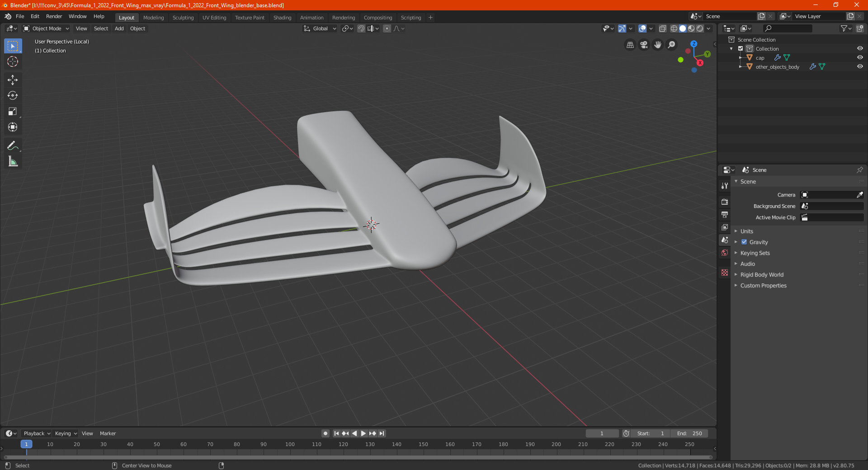The height and width of the screenshot is (470, 868).
Task: Click the zoom magnifier icon in viewport
Action: click(x=672, y=45)
